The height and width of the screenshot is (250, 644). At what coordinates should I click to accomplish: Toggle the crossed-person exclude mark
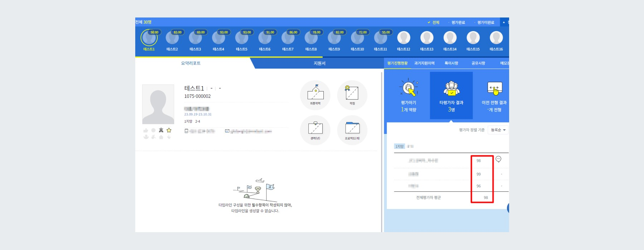(161, 130)
